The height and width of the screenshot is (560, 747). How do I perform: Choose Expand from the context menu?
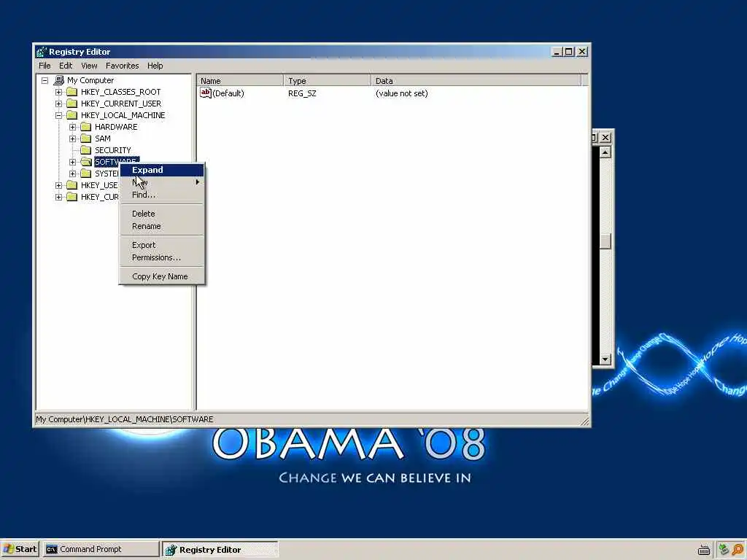point(162,170)
